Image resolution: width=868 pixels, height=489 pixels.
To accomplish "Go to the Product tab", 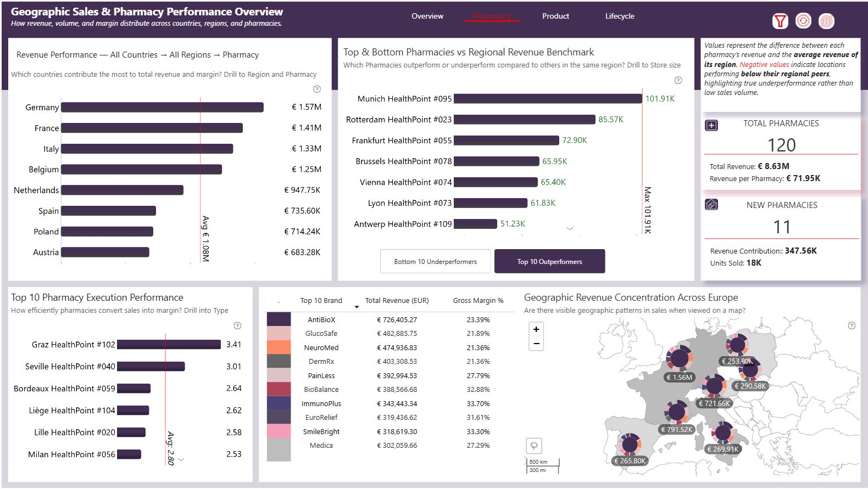I will [x=555, y=16].
